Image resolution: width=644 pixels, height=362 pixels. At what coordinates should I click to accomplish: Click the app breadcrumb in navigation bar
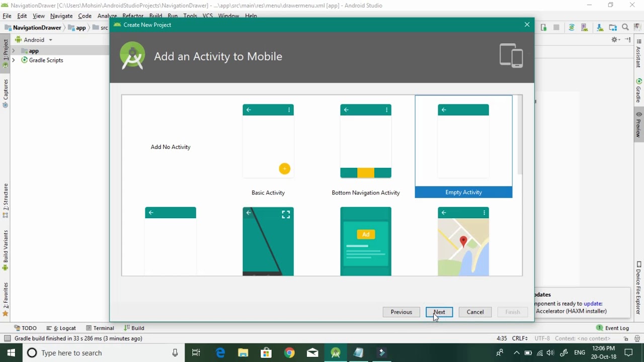[x=76, y=28]
